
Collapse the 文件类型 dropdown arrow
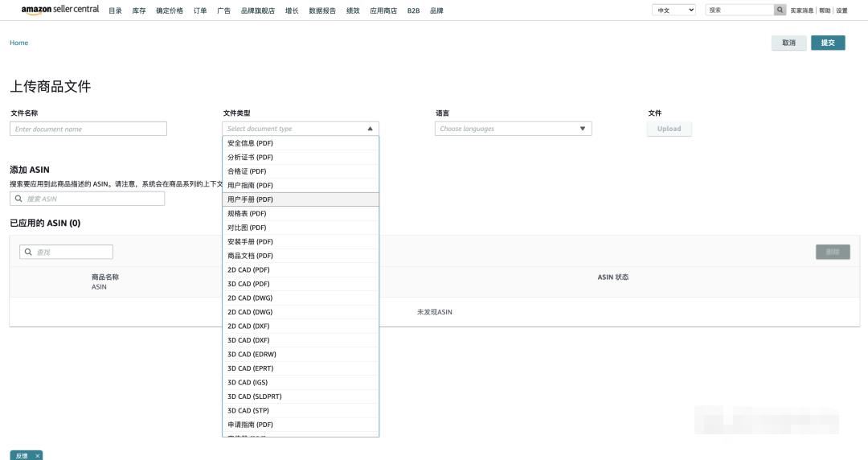click(x=370, y=129)
